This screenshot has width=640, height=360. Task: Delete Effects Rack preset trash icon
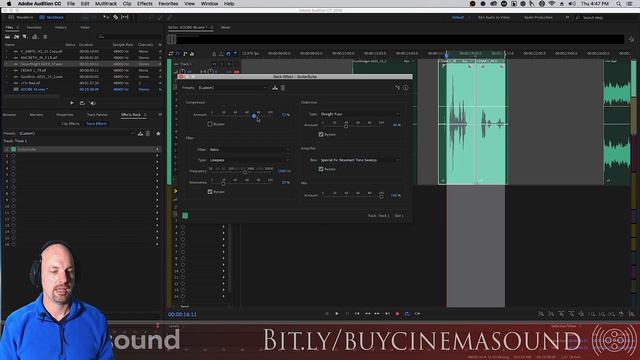[148, 133]
